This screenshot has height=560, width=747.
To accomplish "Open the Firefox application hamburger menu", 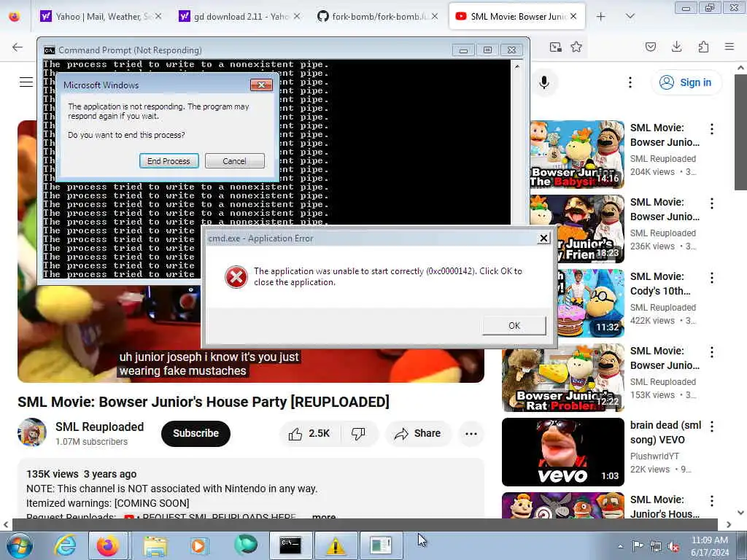I will click(729, 47).
